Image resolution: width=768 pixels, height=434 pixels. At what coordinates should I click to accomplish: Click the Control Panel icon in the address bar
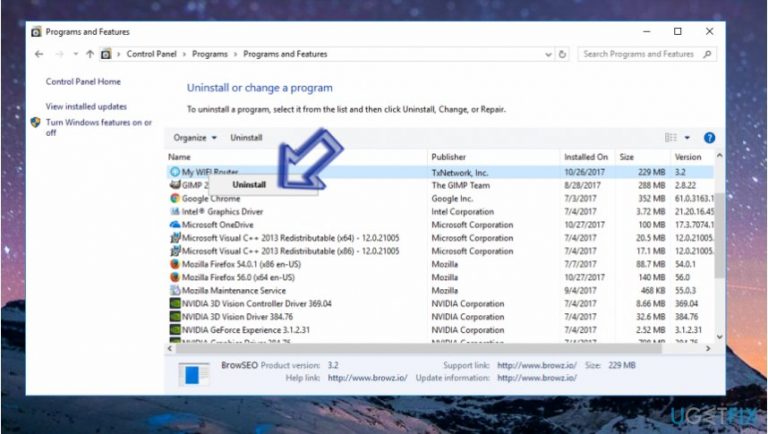pyautogui.click(x=106, y=54)
